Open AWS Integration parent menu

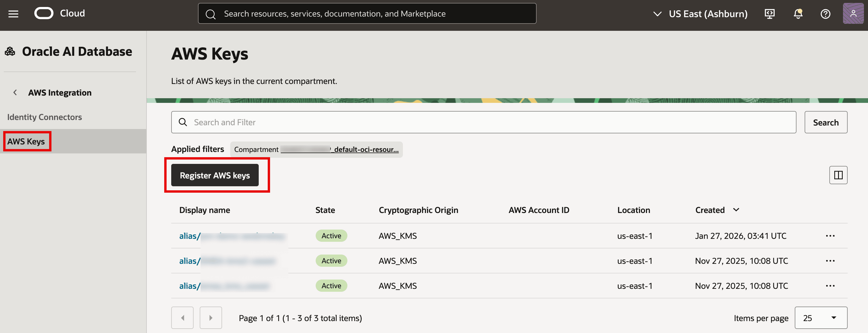[x=60, y=93]
